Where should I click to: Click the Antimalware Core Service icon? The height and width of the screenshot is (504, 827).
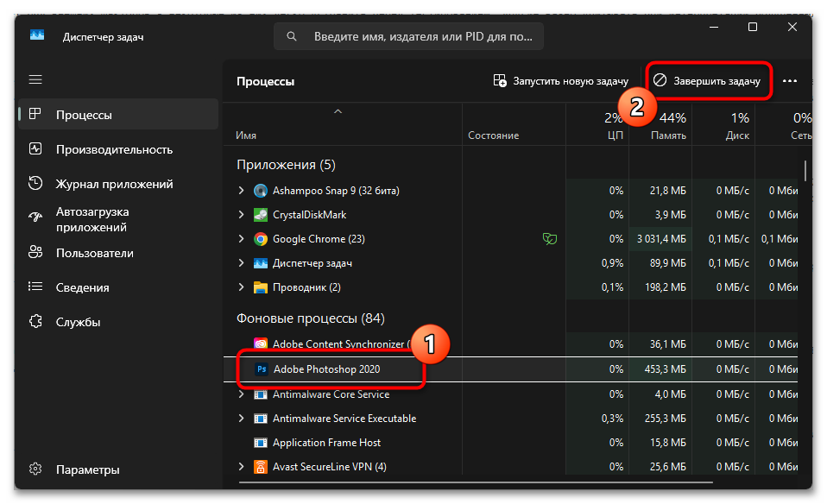click(x=261, y=394)
